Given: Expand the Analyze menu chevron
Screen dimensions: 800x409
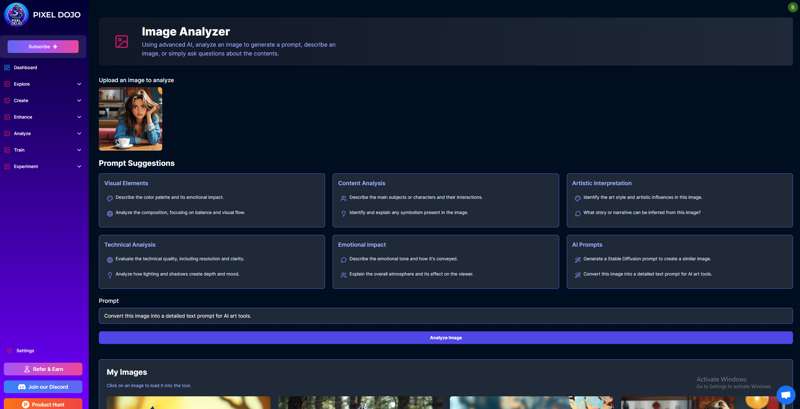Looking at the screenshot, I should click(79, 133).
